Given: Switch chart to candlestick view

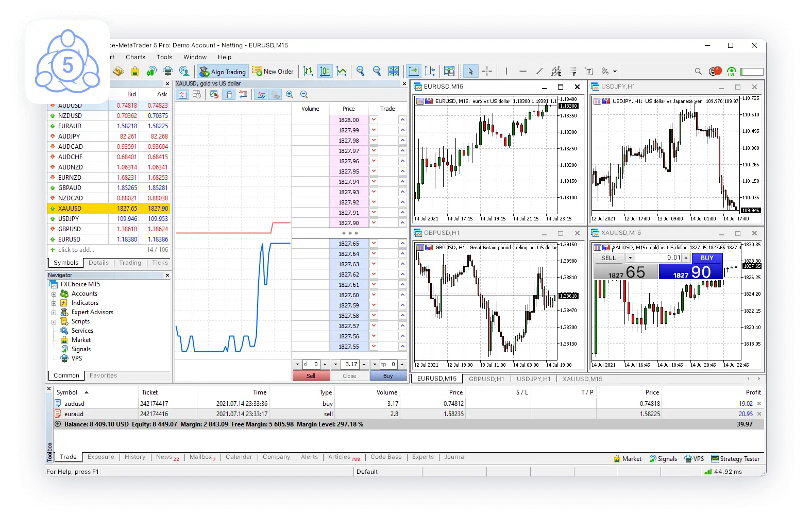Looking at the screenshot, I should tap(325, 72).
